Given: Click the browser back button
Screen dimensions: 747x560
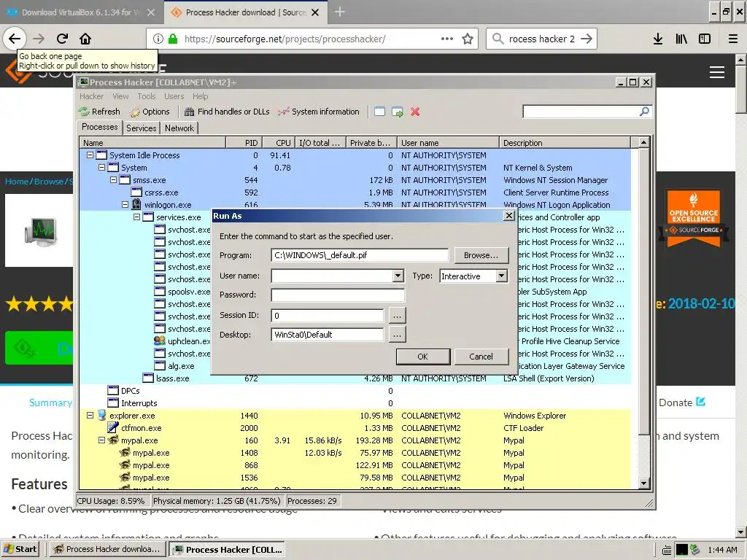Looking at the screenshot, I should click(15, 39).
